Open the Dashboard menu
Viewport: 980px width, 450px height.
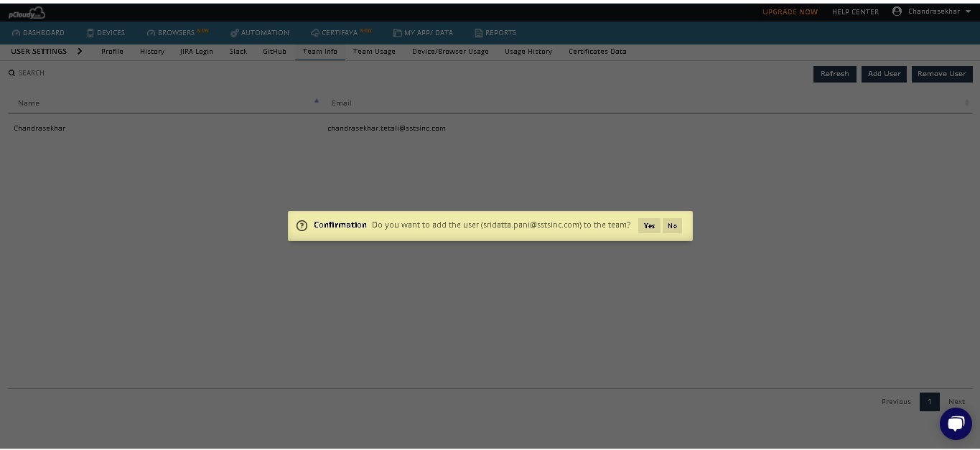38,32
